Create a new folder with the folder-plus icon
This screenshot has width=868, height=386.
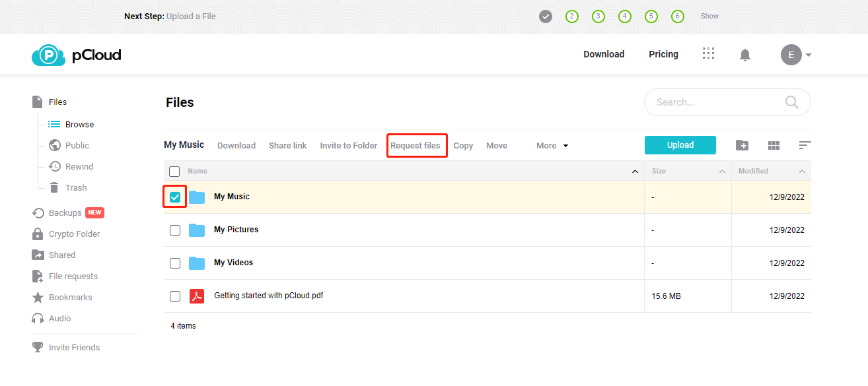(x=742, y=145)
